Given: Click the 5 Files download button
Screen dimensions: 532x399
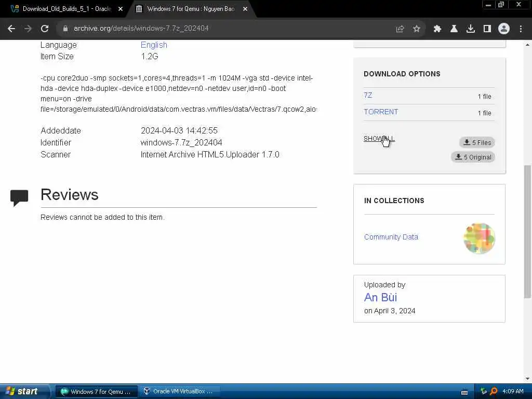Looking at the screenshot, I should (x=477, y=142).
